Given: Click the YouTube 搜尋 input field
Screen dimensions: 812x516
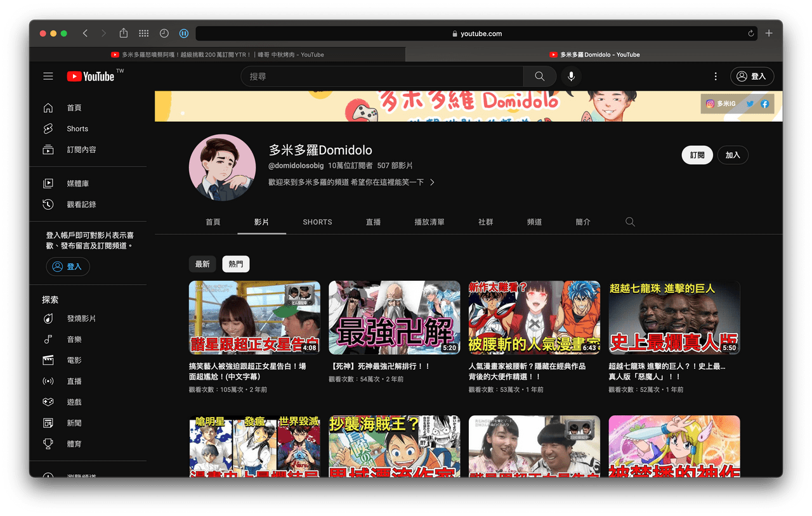Looking at the screenshot, I should 382,76.
